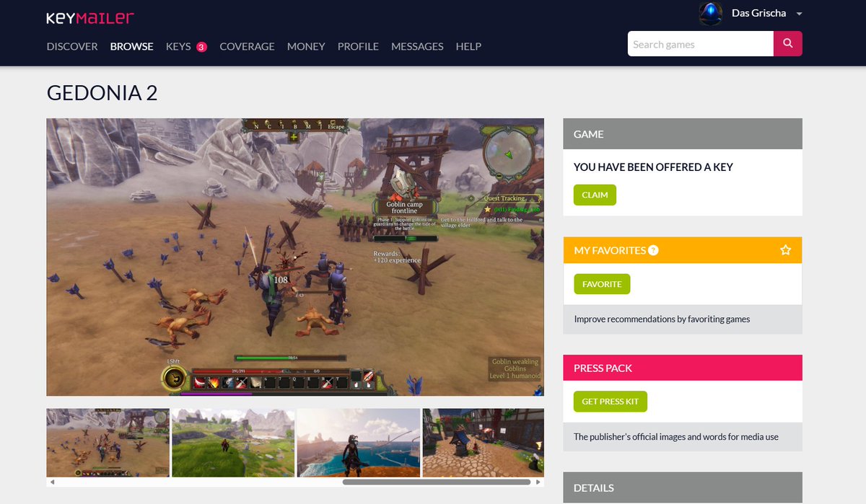Click the Get Press Kit button
Screen dimensions: 866x504
click(x=611, y=402)
